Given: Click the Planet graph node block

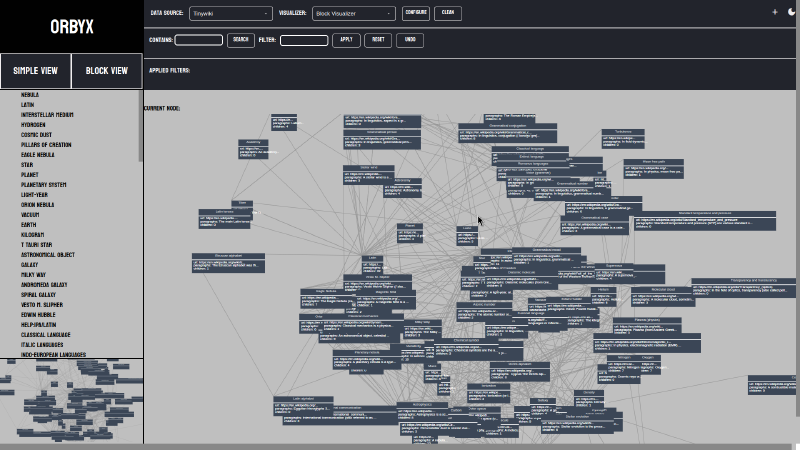Looking at the screenshot, I should (x=410, y=233).
